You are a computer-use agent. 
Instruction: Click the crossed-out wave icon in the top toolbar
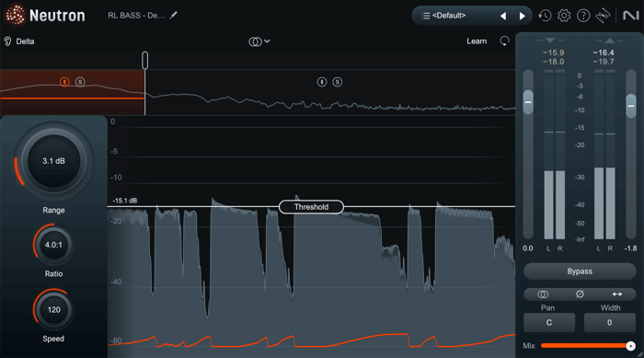[x=603, y=16]
